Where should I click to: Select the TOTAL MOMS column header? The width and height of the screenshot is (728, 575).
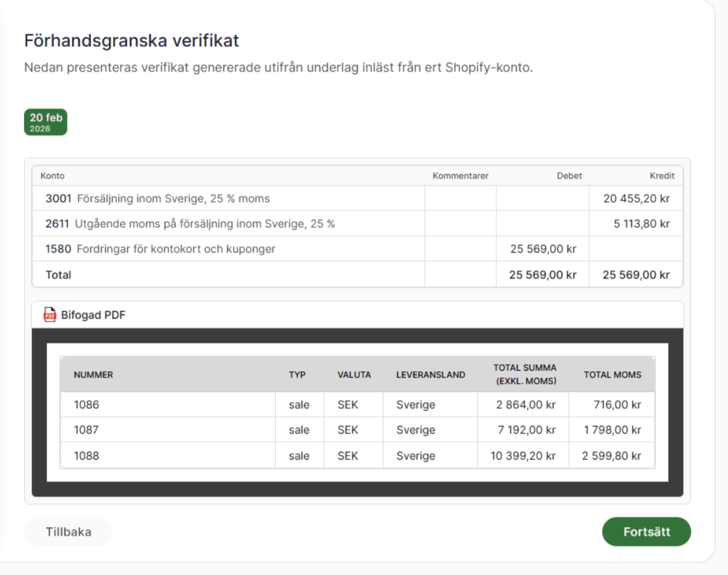[612, 374]
